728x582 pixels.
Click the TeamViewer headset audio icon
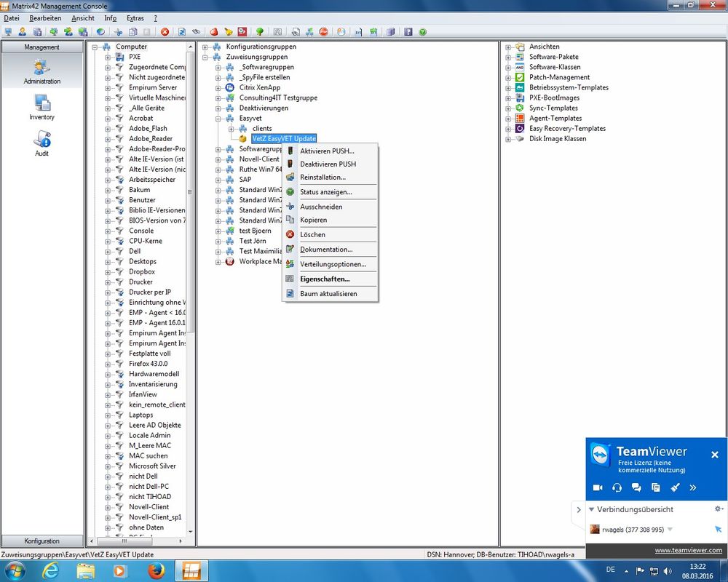tap(617, 487)
